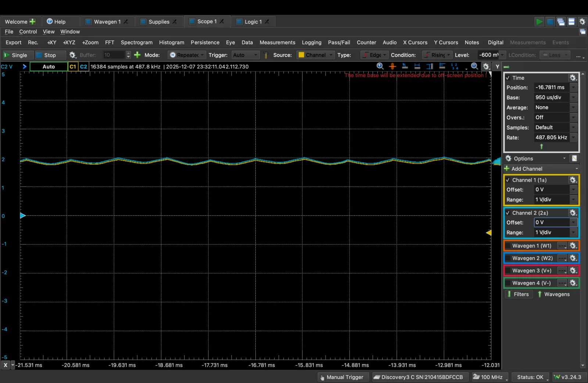
Task: Click the trigger Level field showing -600 mV
Action: click(489, 55)
